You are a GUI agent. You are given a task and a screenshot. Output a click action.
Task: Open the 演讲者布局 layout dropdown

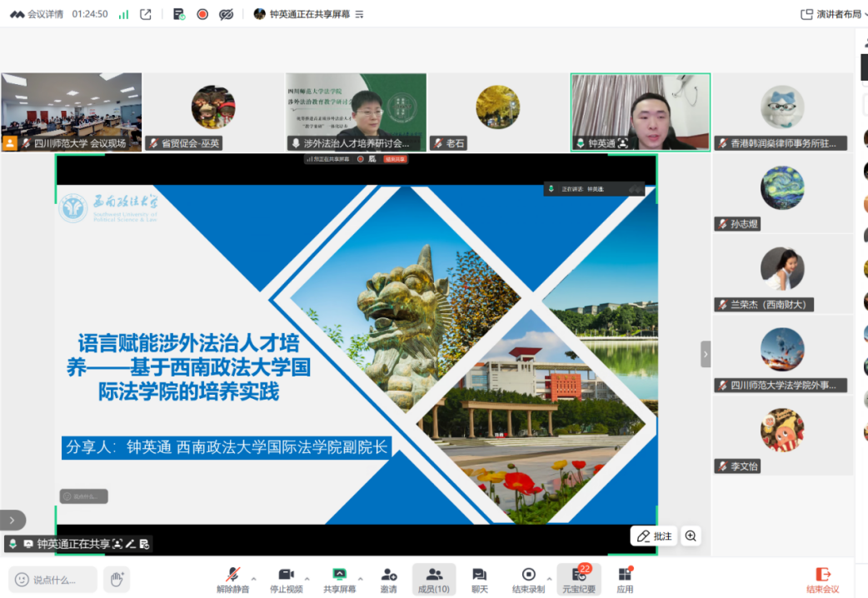point(831,14)
